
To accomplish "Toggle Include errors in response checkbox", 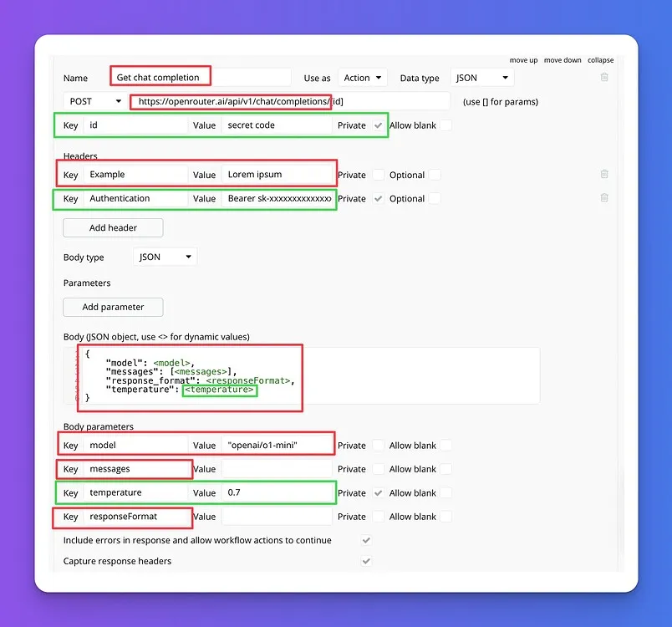I will (366, 540).
